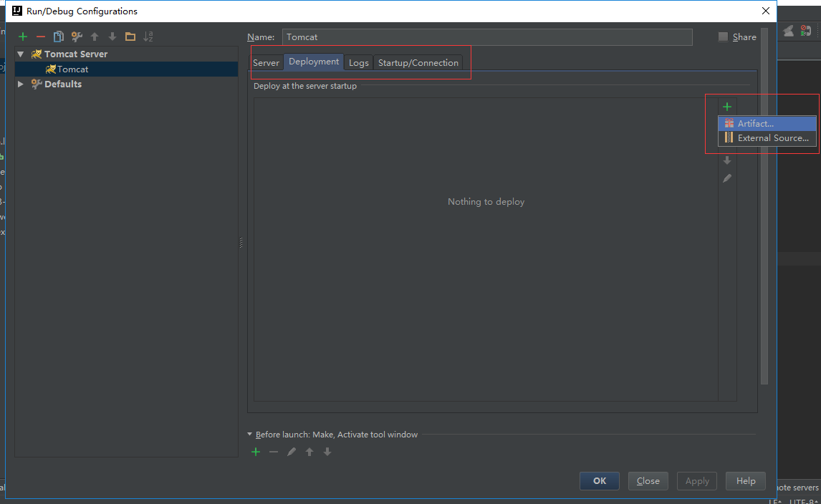Screen dimensions: 821x504
Task: Click the green plus above the Artifact menu
Action: (727, 107)
